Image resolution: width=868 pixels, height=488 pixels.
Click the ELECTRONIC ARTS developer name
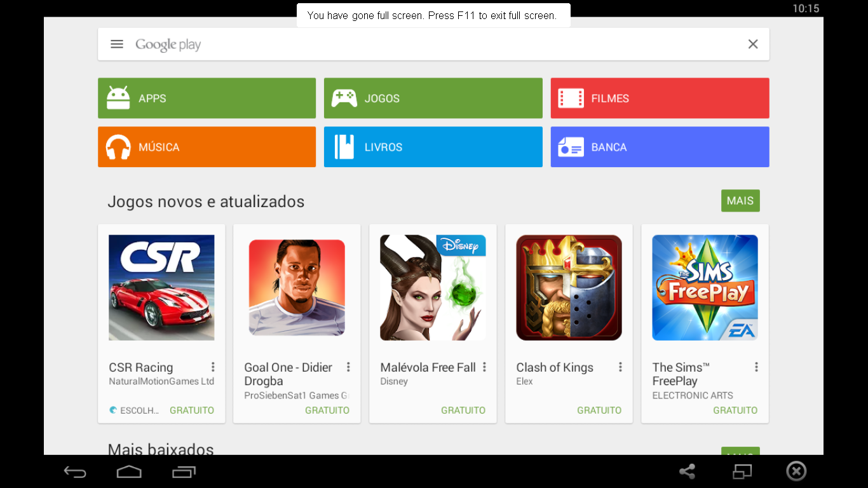coord(693,395)
